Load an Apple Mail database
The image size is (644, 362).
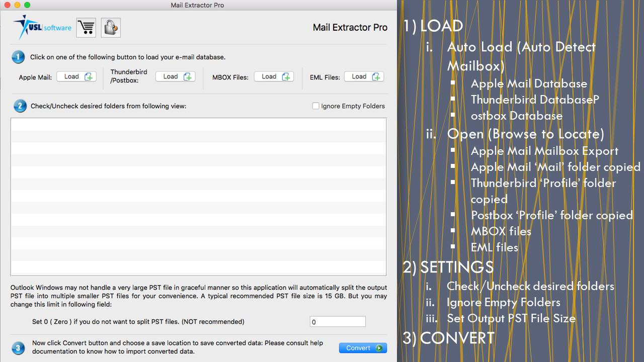76,76
